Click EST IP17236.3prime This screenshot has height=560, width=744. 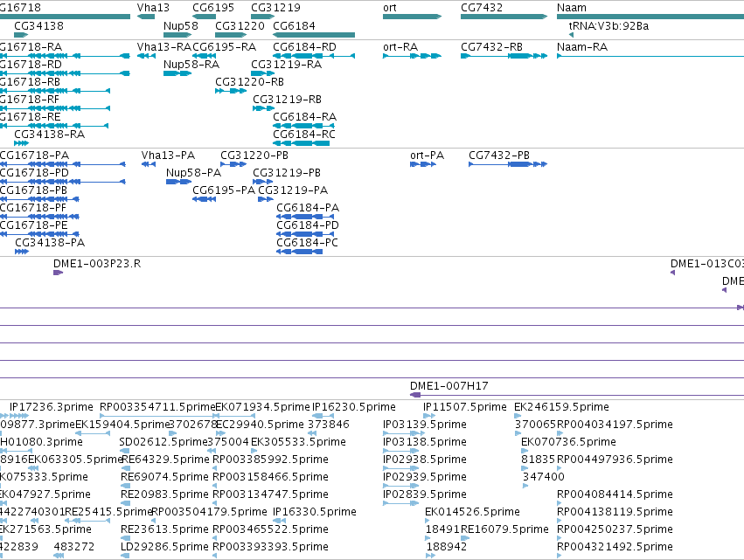52,407
